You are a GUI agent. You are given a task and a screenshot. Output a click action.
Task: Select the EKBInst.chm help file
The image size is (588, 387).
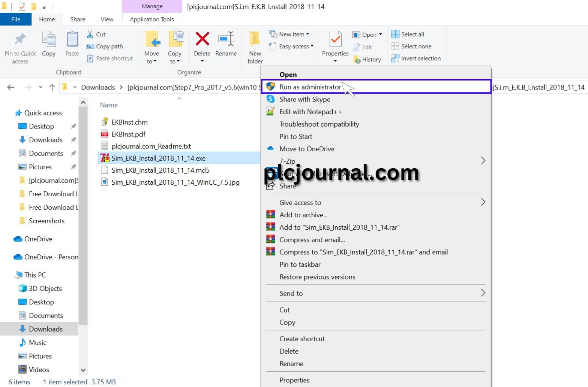click(x=129, y=122)
